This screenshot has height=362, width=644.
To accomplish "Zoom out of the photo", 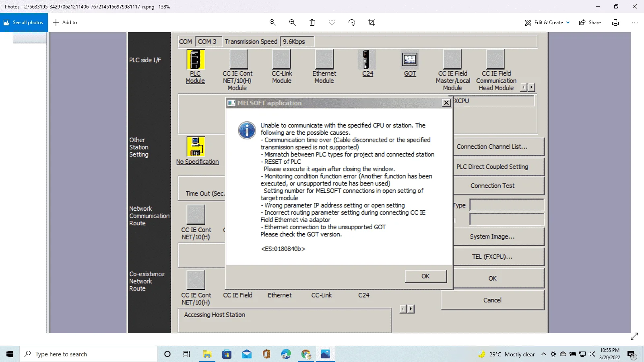I will [293, 23].
